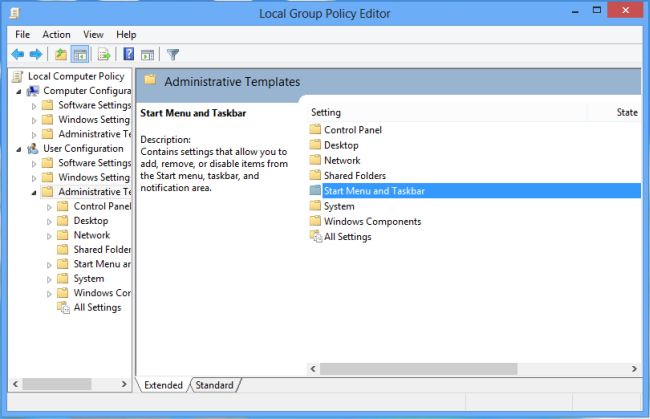This screenshot has width=650, height=419.
Task: Select Shared Folders in the tree
Action: (102, 249)
